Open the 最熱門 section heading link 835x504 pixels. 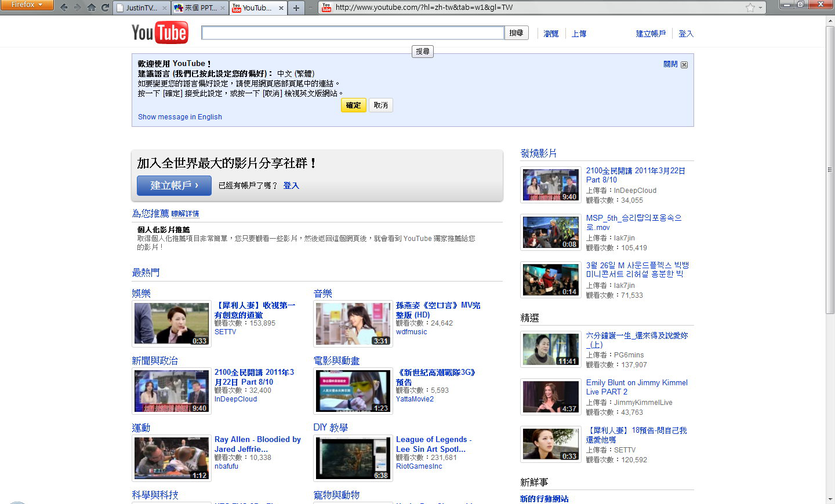(x=146, y=273)
